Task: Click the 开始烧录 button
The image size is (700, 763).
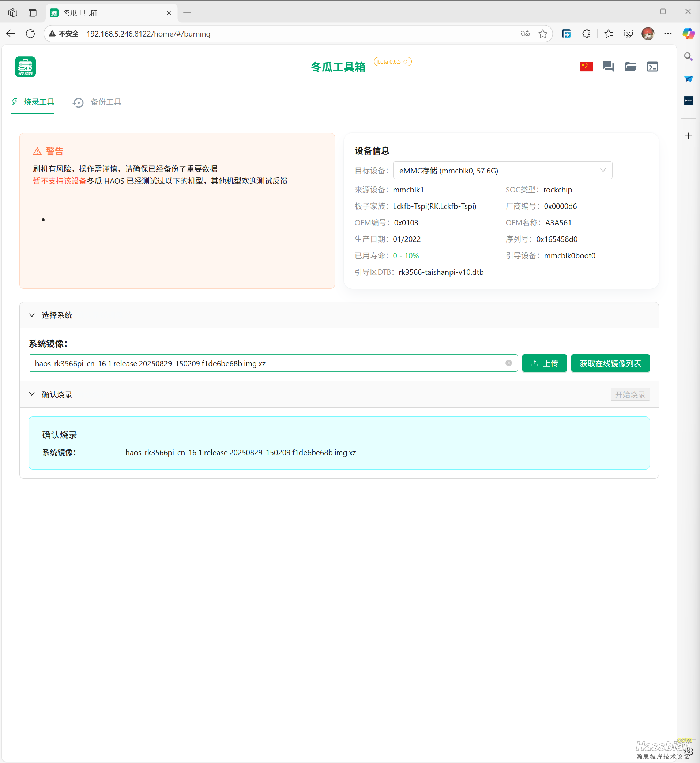Action: (629, 394)
